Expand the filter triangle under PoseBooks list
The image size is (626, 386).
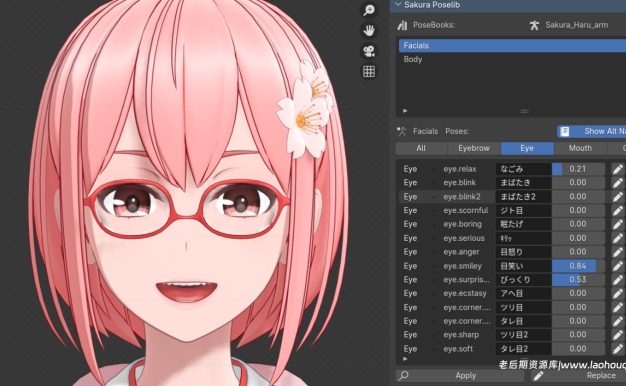click(x=405, y=111)
